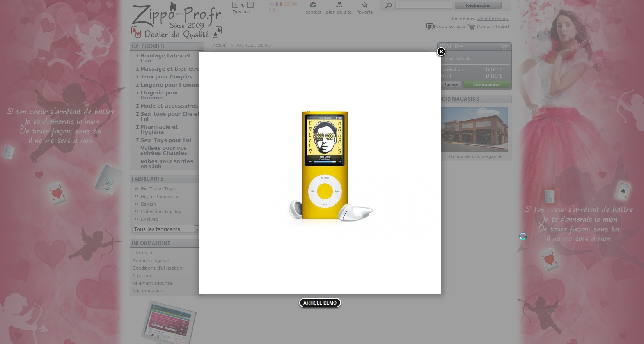Click the search magnifier icon
Image resolution: width=644 pixels, height=344 pixels.
388,5
